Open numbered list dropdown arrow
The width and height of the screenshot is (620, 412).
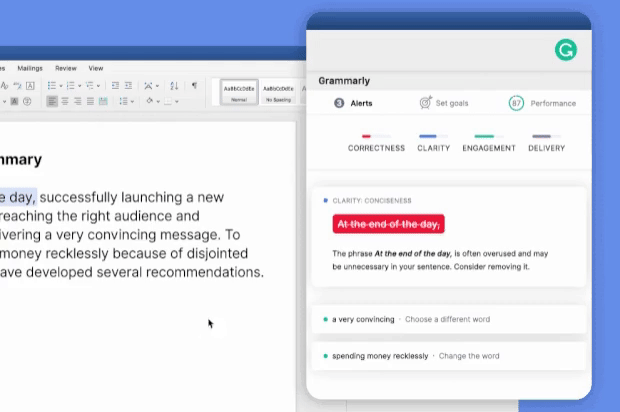point(79,86)
